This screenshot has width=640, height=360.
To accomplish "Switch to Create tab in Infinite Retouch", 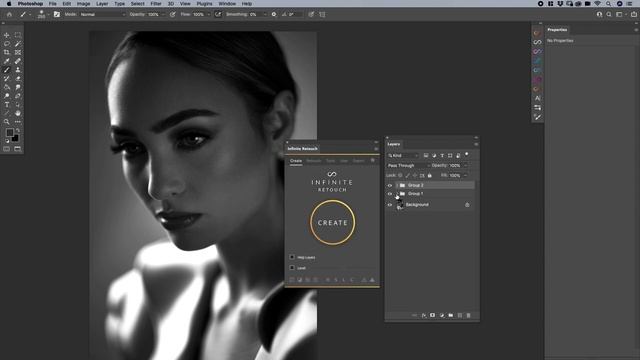I will (x=296, y=161).
